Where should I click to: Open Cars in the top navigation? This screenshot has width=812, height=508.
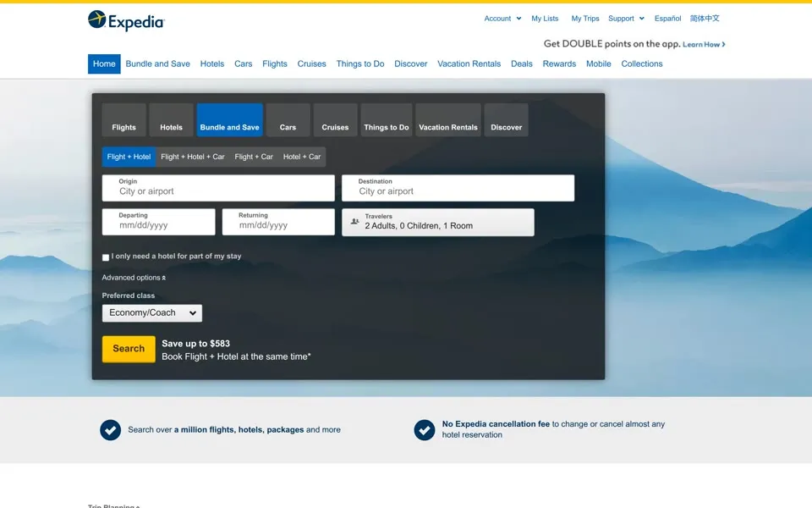(244, 63)
